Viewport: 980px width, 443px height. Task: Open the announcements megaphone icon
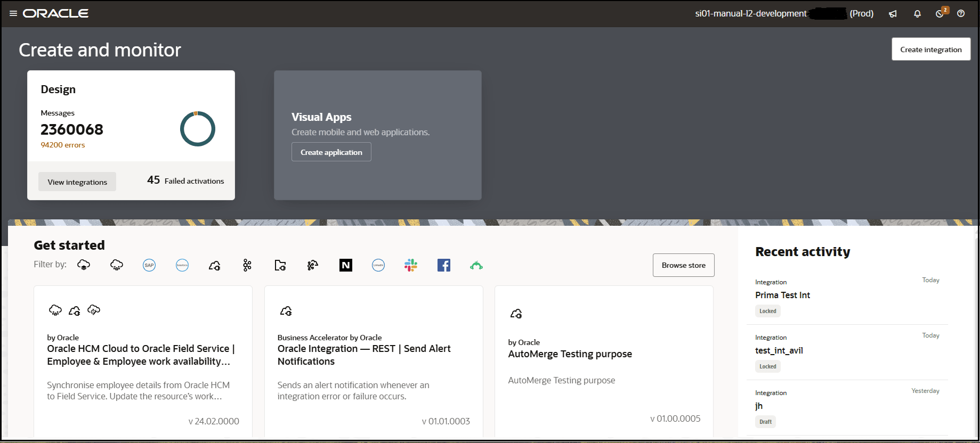click(x=893, y=14)
